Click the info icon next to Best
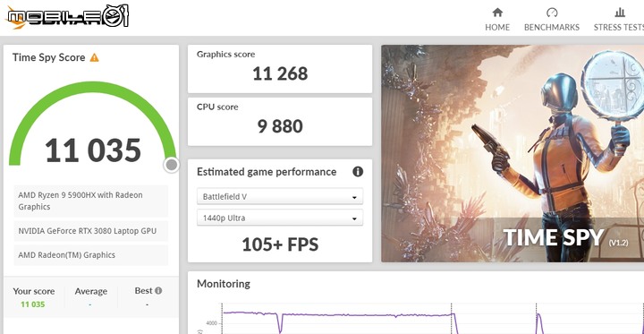The width and height of the screenshot is (644, 334). click(158, 291)
